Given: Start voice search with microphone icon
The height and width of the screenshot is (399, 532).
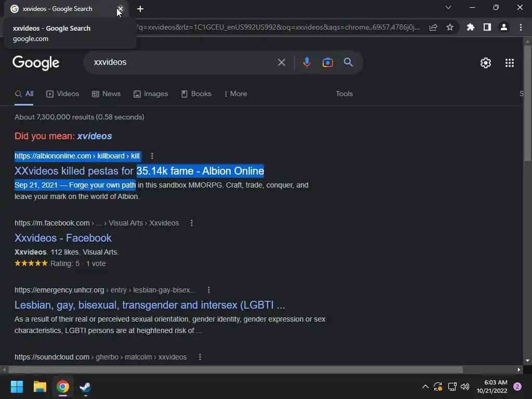Looking at the screenshot, I should pos(307,62).
